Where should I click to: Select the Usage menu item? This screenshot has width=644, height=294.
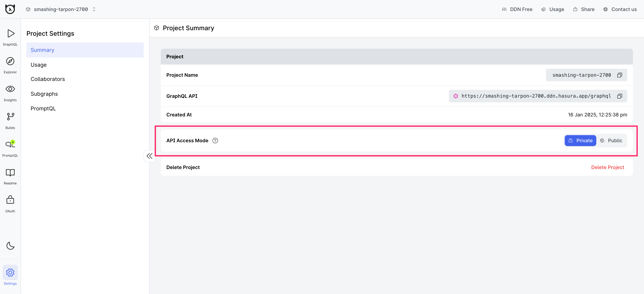(x=39, y=64)
